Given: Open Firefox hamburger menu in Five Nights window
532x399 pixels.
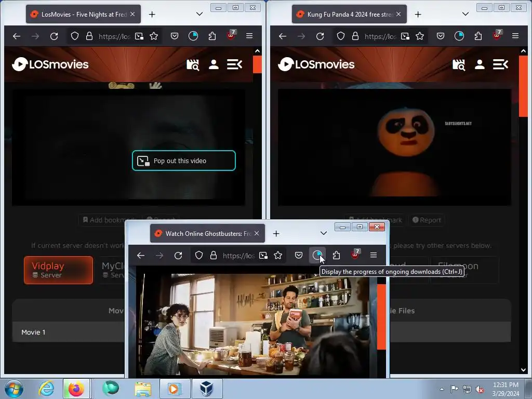Looking at the screenshot, I should [249, 36].
